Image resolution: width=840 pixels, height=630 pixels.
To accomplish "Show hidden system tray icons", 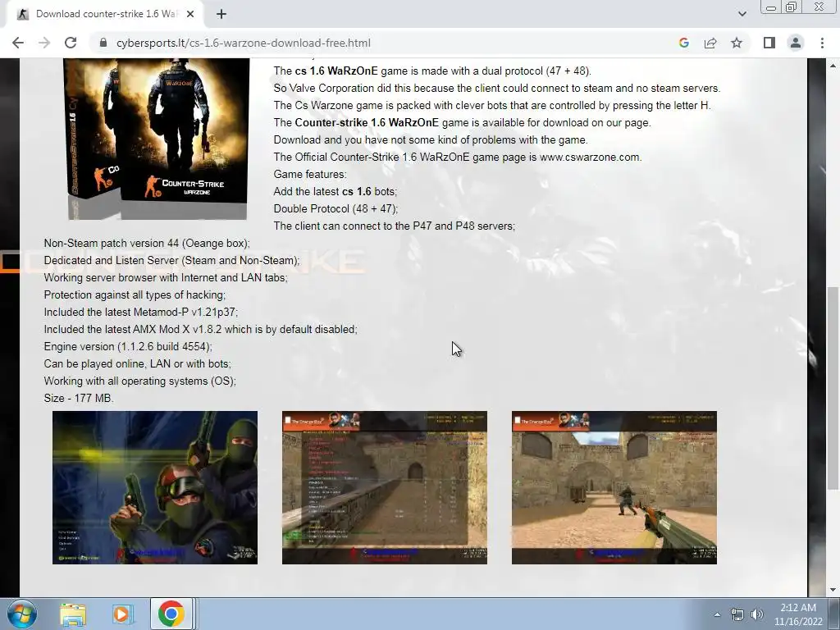I will point(717,614).
